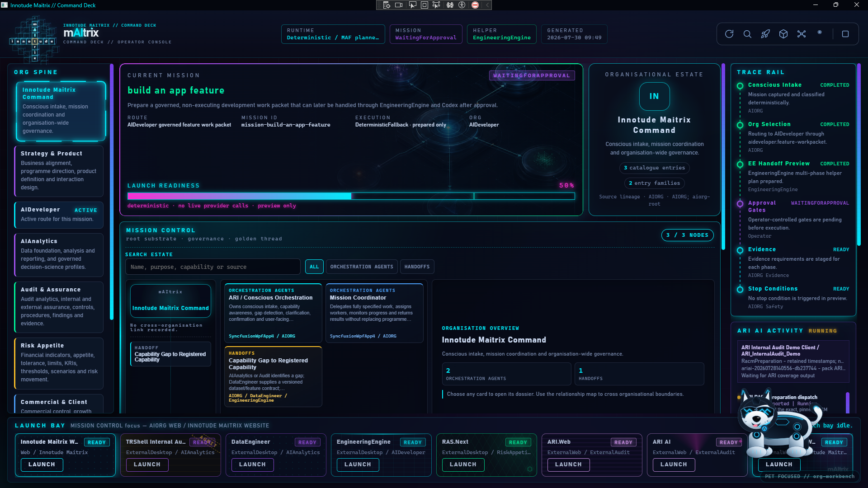Open search via magnifier icon
The image size is (868, 488).
pyautogui.click(x=747, y=34)
